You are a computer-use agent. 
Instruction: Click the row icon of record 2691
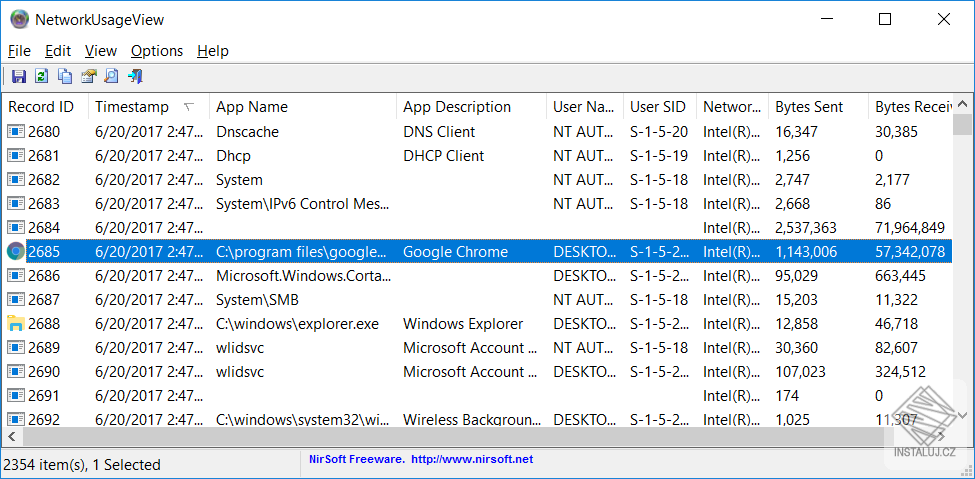pyautogui.click(x=16, y=396)
